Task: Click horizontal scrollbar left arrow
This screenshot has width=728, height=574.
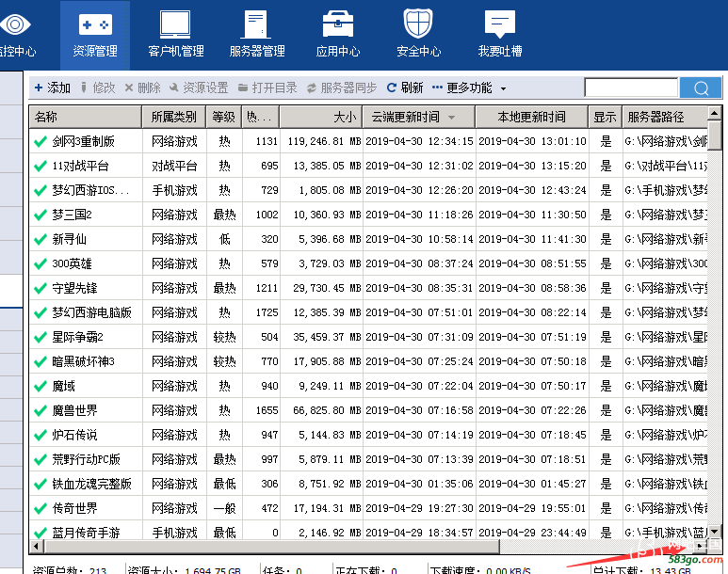Action: click(37, 546)
